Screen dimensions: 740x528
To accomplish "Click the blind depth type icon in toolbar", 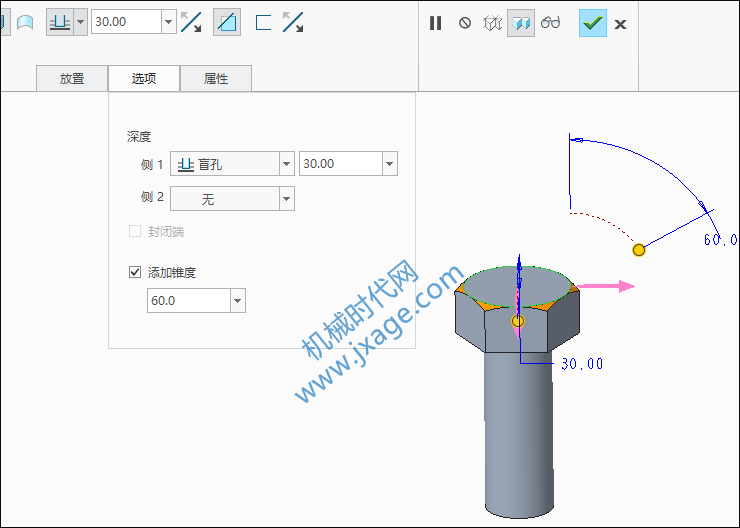I will tap(60, 22).
